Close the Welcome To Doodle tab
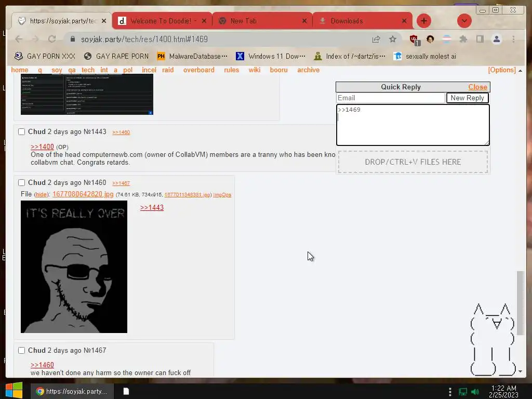Image resolution: width=532 pixels, height=399 pixels. tap(204, 21)
